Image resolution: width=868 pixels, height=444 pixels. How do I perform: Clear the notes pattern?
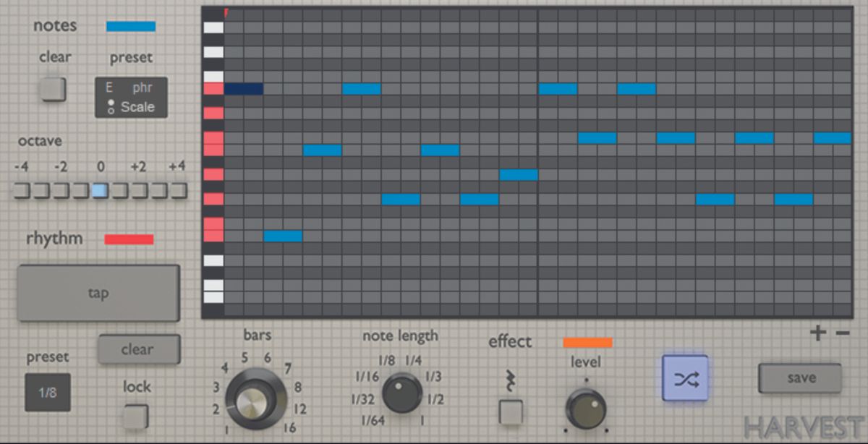pyautogui.click(x=53, y=90)
